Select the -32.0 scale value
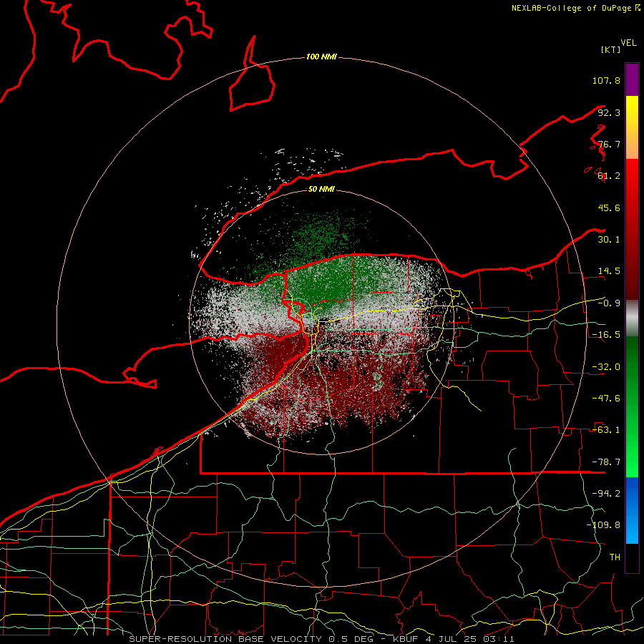The image size is (644, 644). coord(606,367)
